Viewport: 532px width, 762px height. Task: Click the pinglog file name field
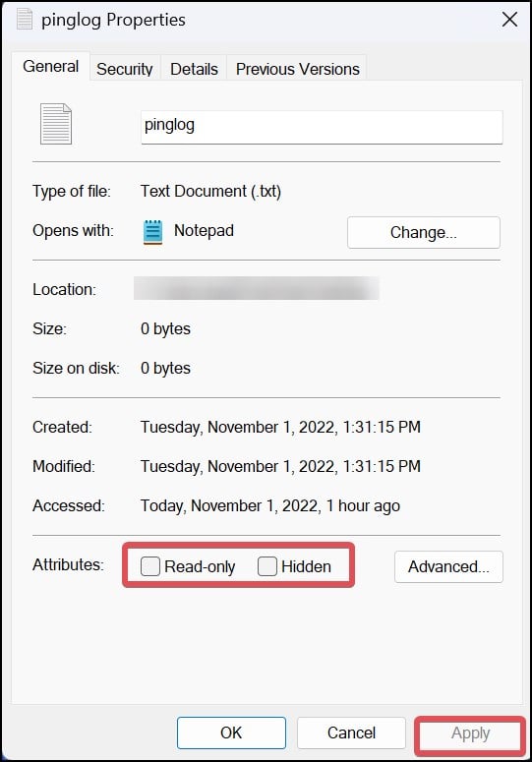pyautogui.click(x=322, y=127)
